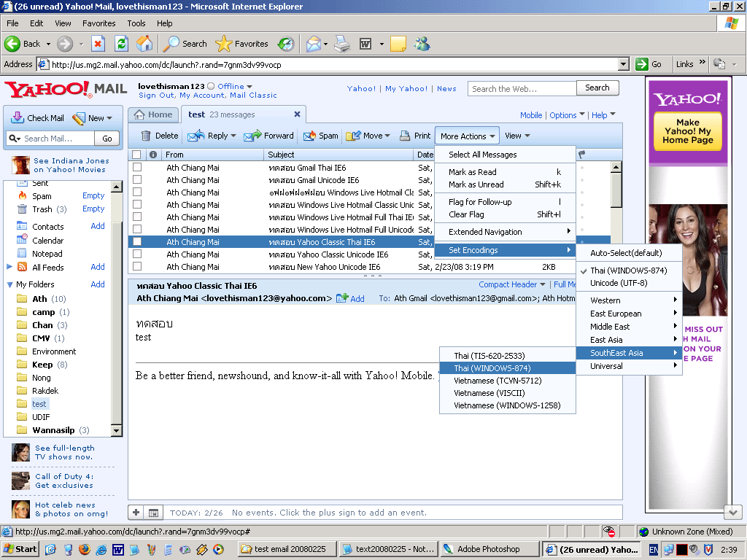The height and width of the screenshot is (560, 747).
Task: Open the Notepad icon
Action: pos(23,253)
